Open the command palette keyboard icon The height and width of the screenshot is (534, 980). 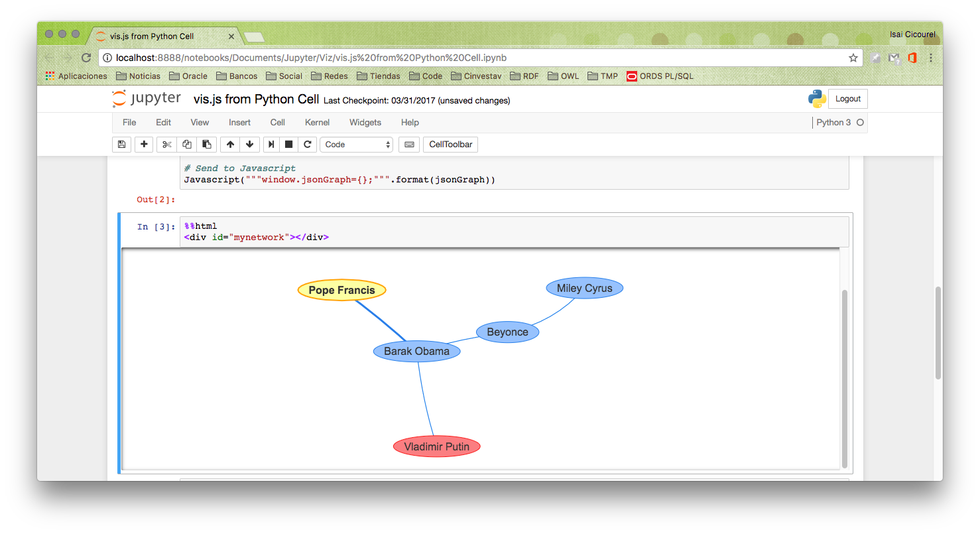tap(408, 144)
